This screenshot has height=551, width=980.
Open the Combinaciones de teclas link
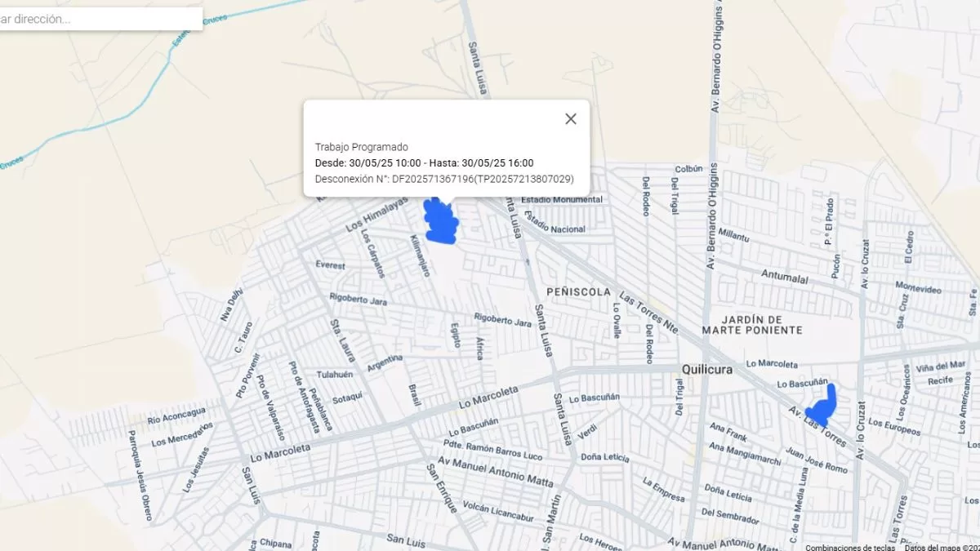tap(850, 546)
